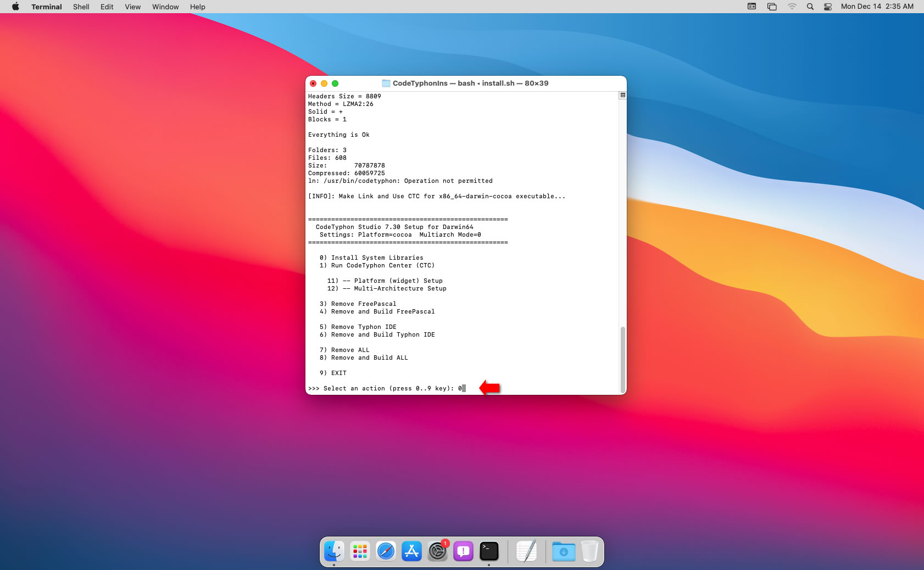Open the Downloads folder in the Dock

(564, 551)
